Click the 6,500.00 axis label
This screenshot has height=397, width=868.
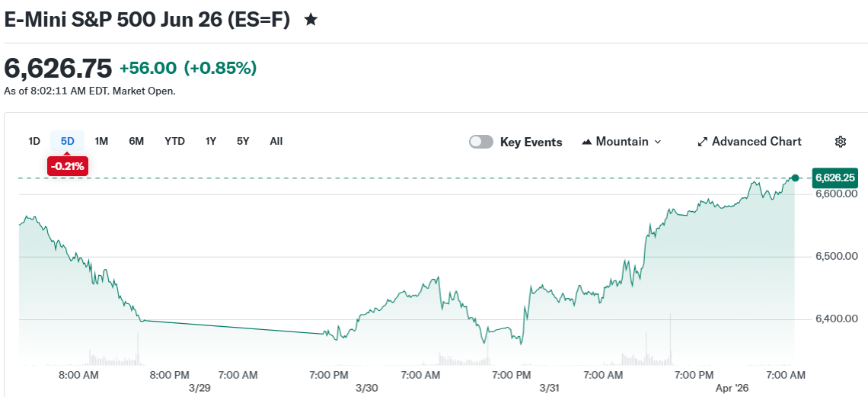[837, 256]
